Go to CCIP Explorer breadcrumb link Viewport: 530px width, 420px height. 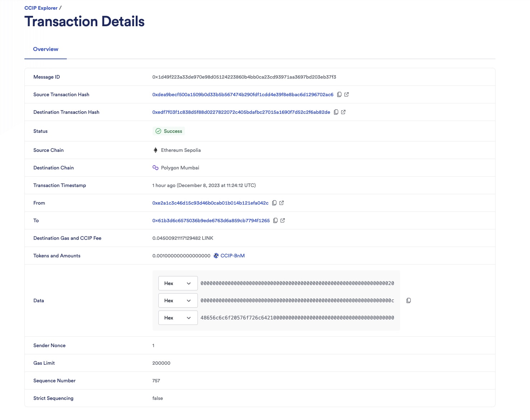point(41,8)
